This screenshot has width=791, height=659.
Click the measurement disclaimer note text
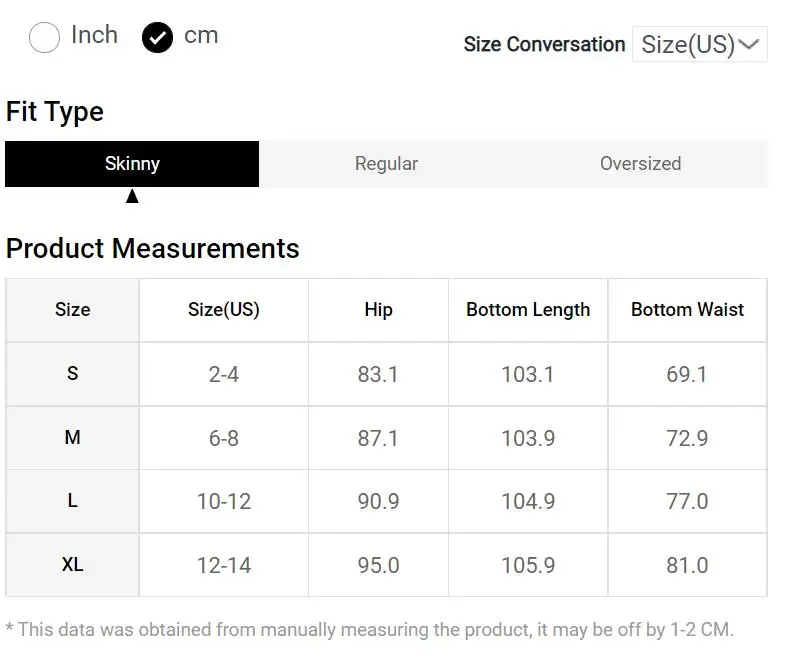click(x=370, y=630)
